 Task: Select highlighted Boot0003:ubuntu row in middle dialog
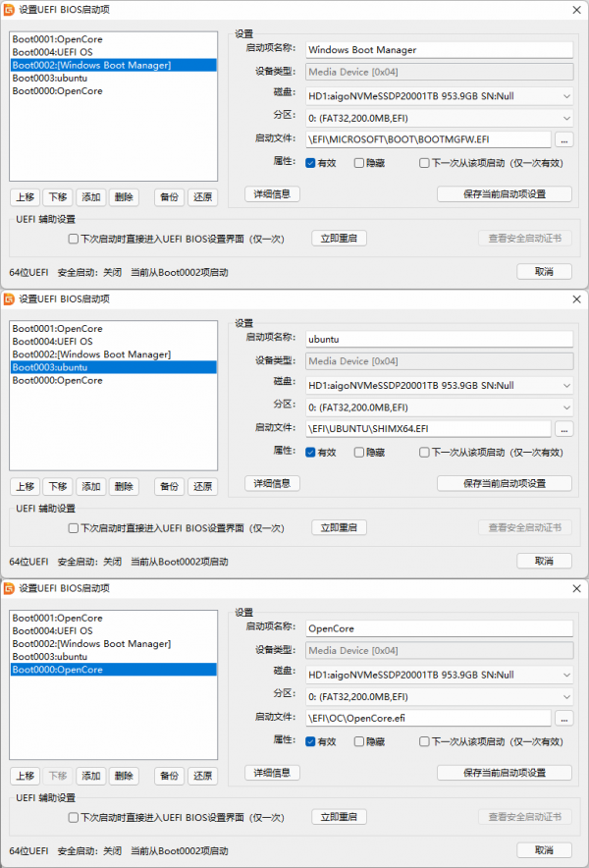point(113,367)
